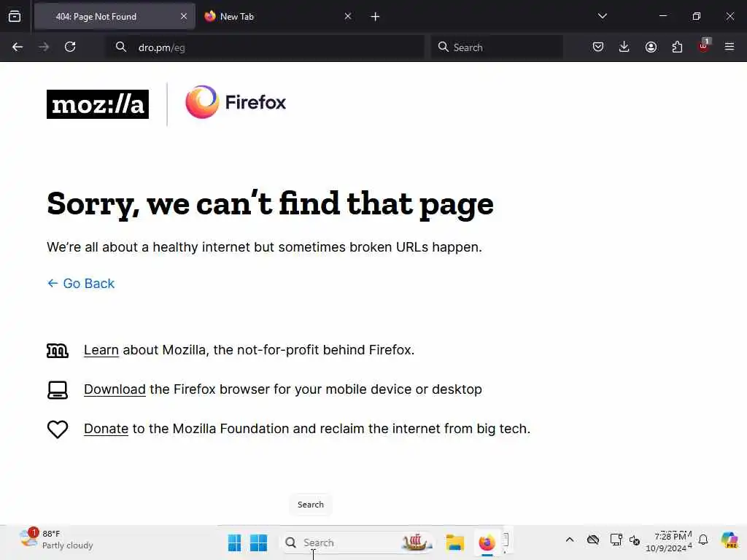
Task: Open the Firefox application hamburger menu
Action: coord(729,47)
